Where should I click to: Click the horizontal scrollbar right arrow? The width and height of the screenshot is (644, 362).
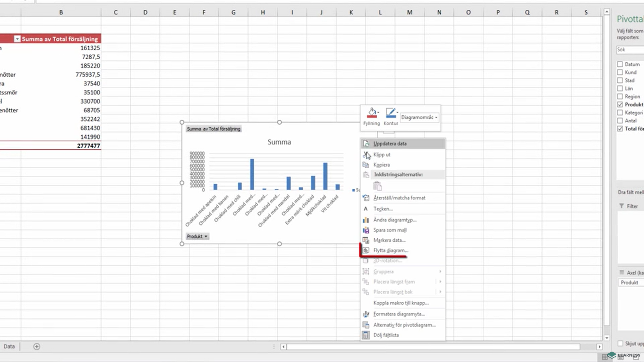(599, 347)
